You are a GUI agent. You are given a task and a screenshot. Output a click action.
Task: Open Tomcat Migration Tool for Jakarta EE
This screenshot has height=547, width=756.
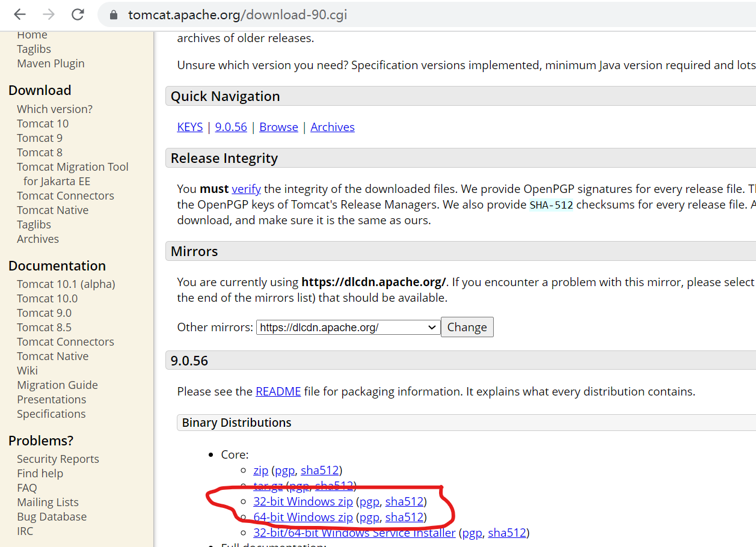(x=73, y=174)
